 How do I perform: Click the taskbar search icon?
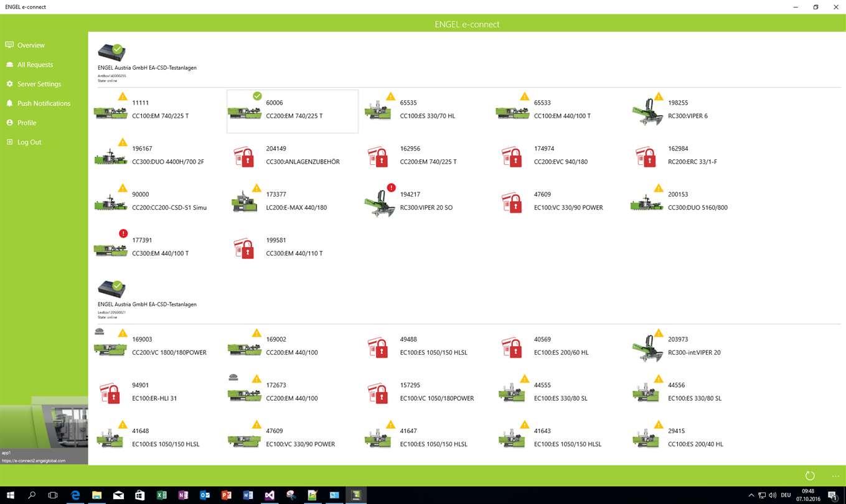[x=32, y=495]
